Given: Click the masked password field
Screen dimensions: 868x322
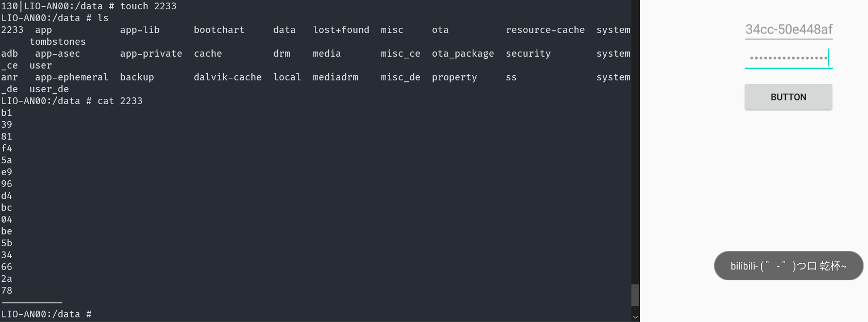Looking at the screenshot, I should (x=788, y=58).
